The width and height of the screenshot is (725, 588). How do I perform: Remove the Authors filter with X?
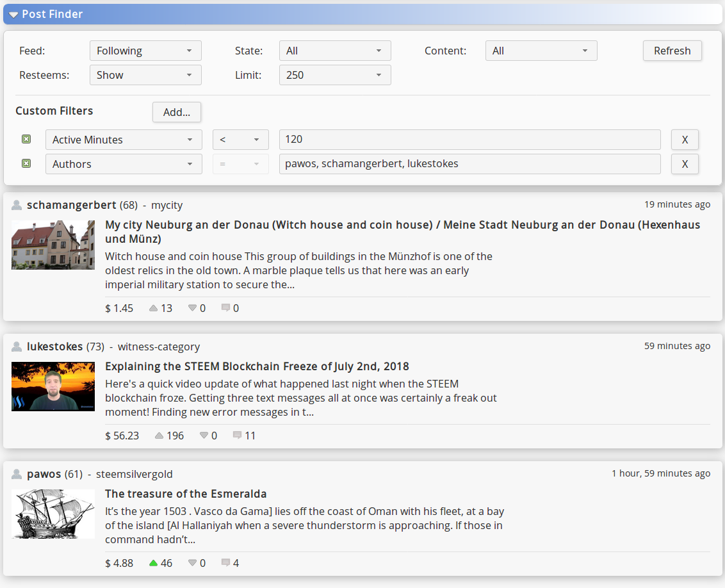[685, 164]
